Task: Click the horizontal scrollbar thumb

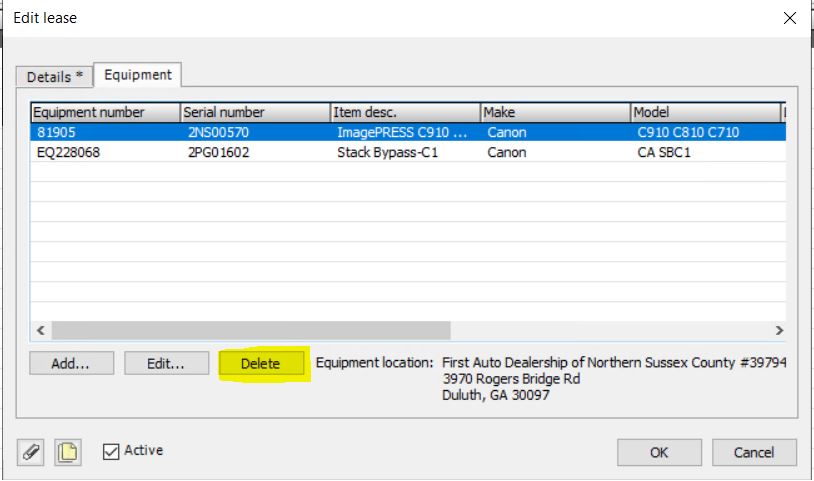Action: (x=251, y=331)
